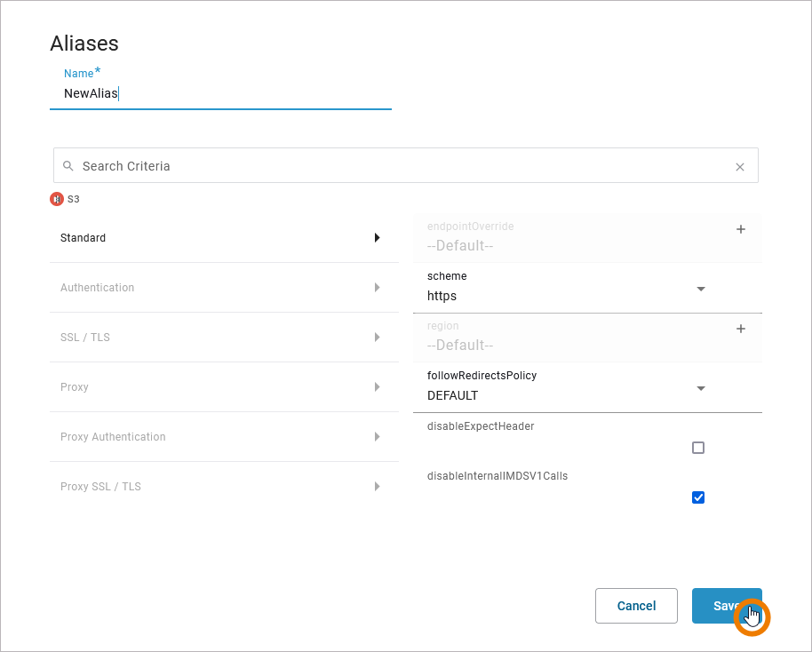Click the arrow next to Standard
The image size is (812, 652).
pos(377,238)
